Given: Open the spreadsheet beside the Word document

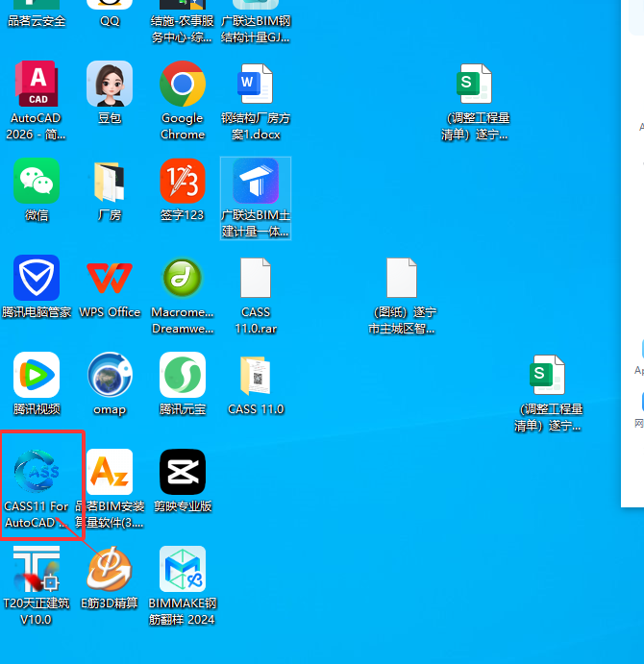Looking at the screenshot, I should 475,84.
